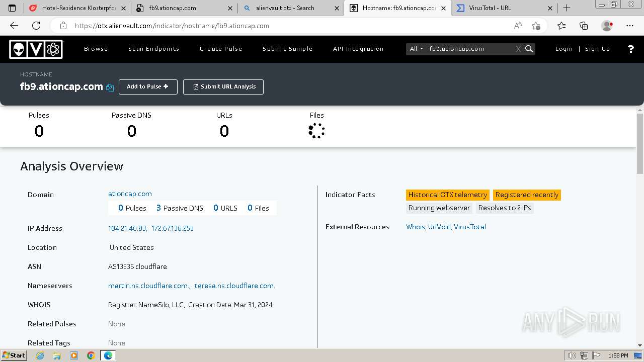Close the Hotel-Residence Klosterpforte tab
Image resolution: width=644 pixels, height=362 pixels.
pos(124,8)
